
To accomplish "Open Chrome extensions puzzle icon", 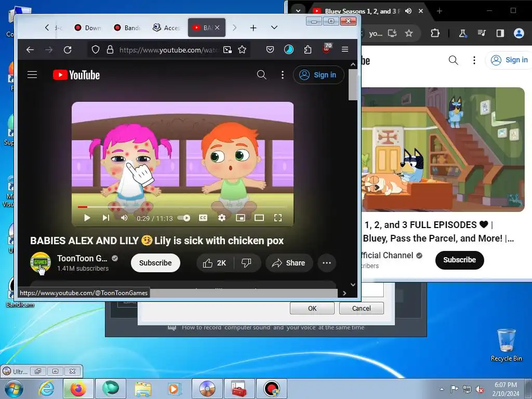I will click(435, 33).
